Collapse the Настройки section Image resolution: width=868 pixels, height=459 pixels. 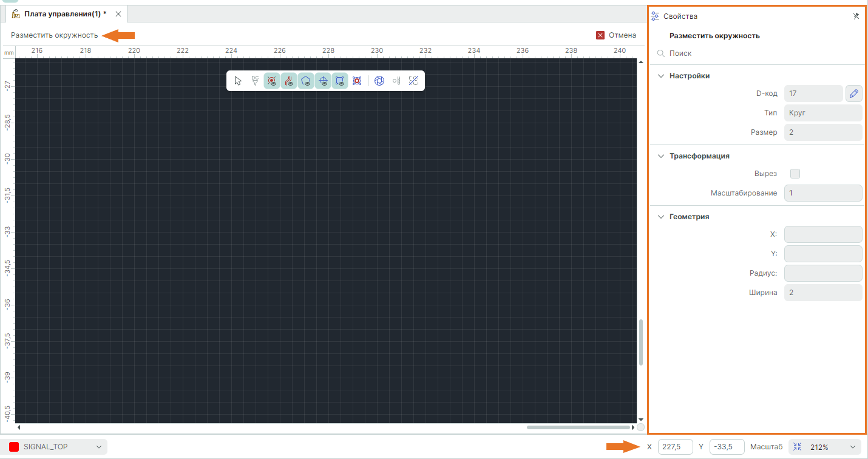coord(660,76)
